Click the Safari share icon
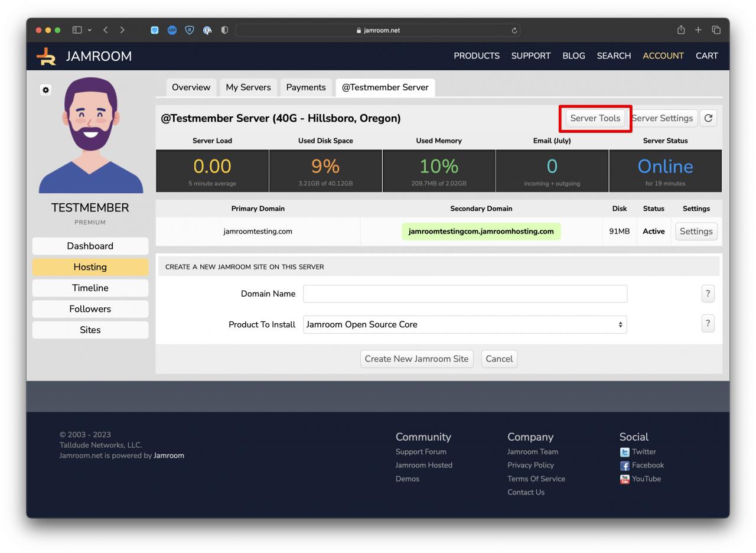Screen dimensions: 756x553 click(x=681, y=30)
